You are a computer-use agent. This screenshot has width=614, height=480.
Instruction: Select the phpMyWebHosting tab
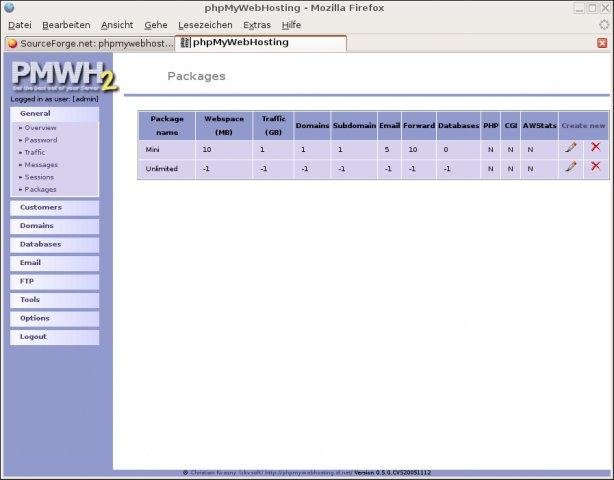(261, 43)
